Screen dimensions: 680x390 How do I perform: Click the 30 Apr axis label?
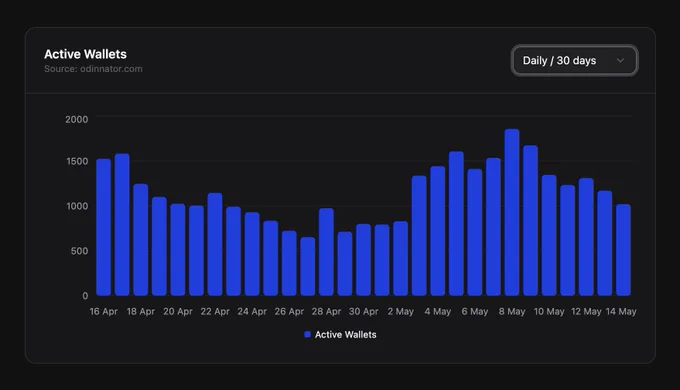(x=363, y=311)
